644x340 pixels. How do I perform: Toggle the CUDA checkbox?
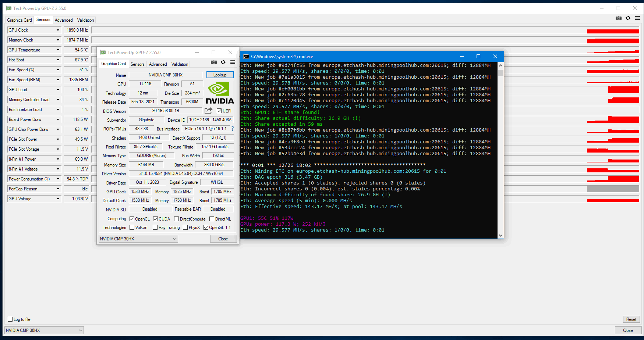[155, 219]
